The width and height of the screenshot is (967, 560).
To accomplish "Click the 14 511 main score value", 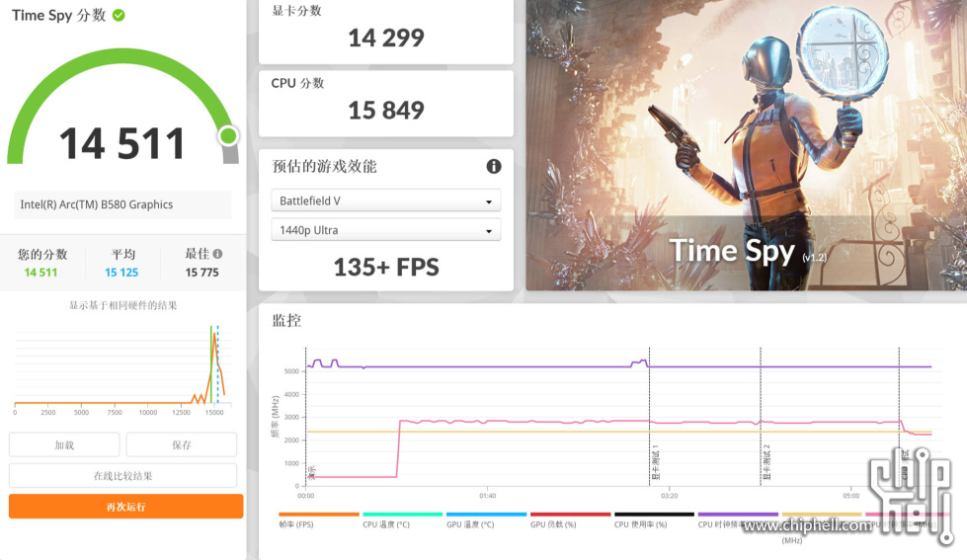I will coord(122,143).
